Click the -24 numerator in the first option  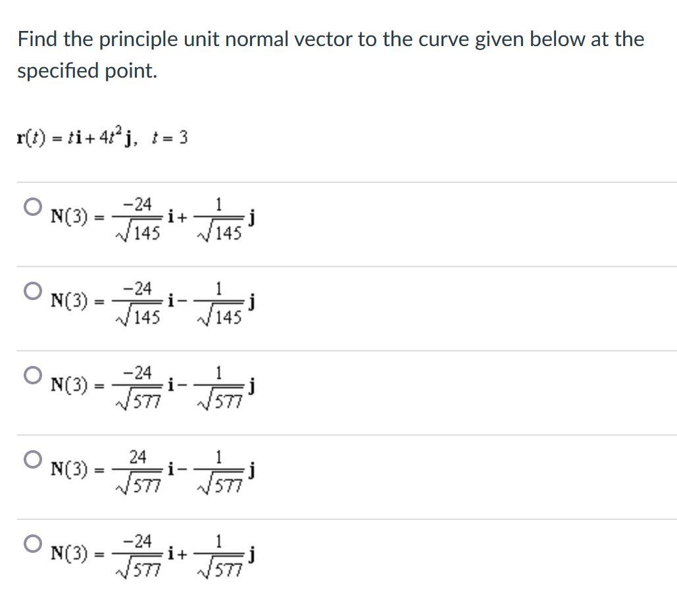point(136,203)
